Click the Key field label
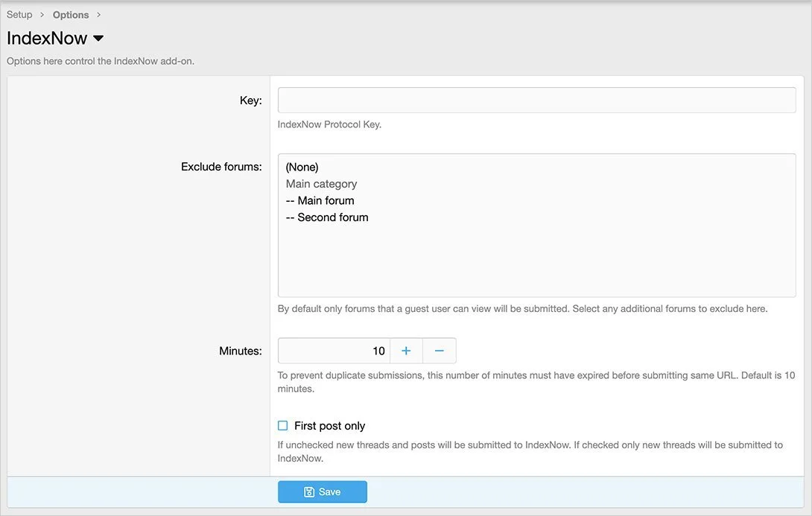 pyautogui.click(x=250, y=101)
